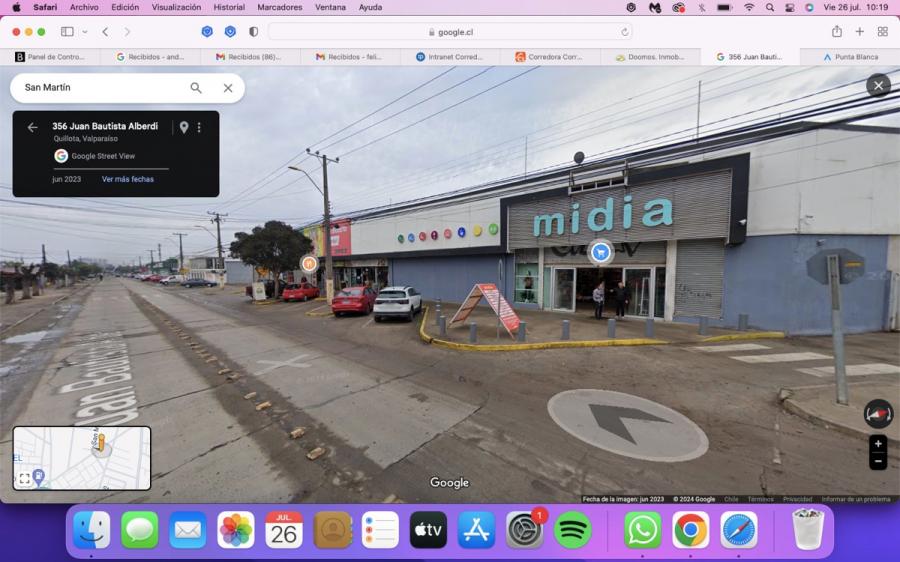Show tab overview grid

click(x=883, y=32)
